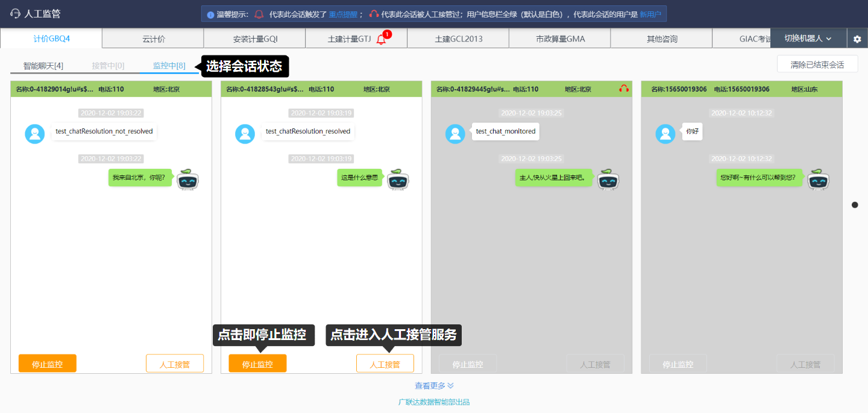Click robot avatar in second chat card
This screenshot has width=868, height=413.
click(398, 179)
